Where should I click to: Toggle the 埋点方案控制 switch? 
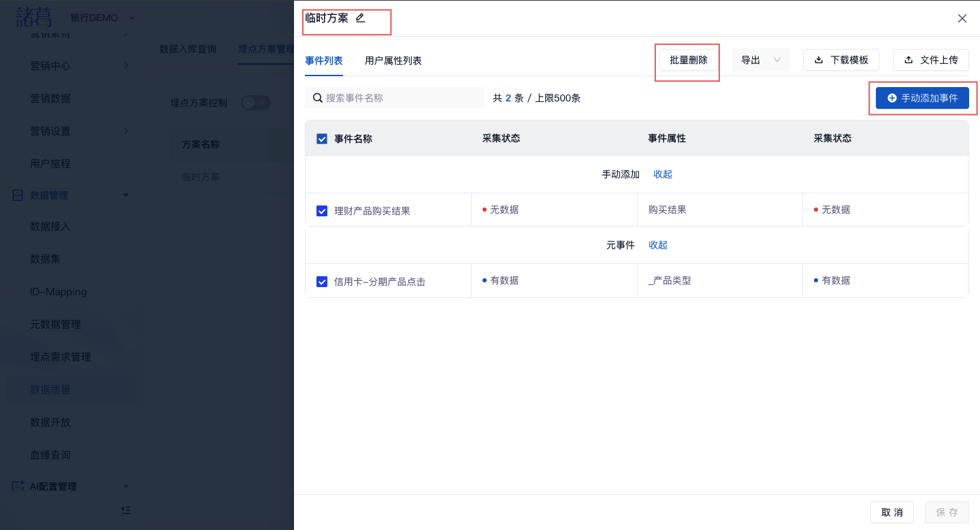click(x=256, y=103)
